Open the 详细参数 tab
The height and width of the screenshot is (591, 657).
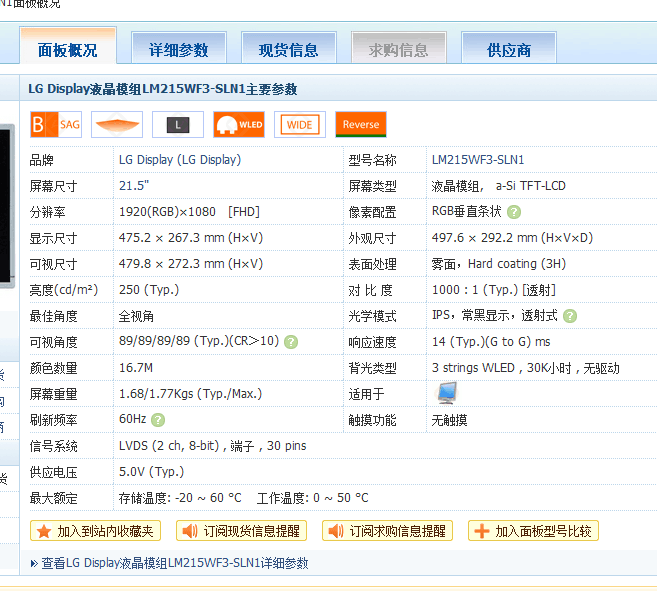click(x=179, y=48)
